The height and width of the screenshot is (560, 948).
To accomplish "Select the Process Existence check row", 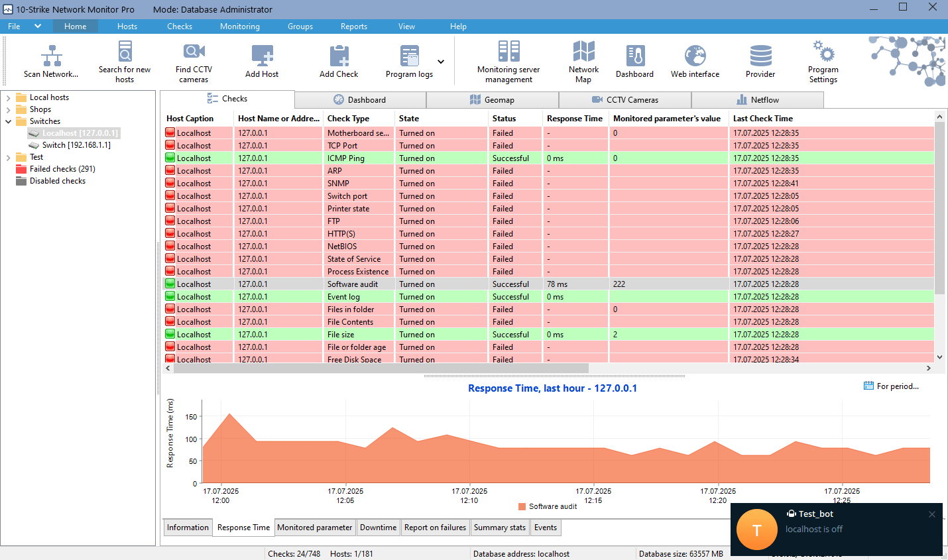I will pyautogui.click(x=549, y=272).
